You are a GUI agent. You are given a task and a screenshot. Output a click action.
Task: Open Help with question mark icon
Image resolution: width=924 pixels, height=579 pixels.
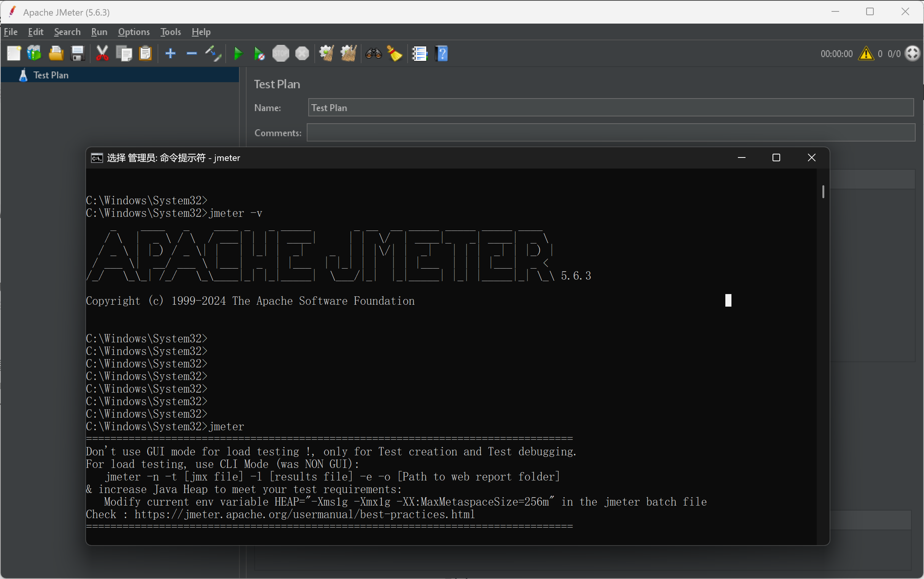[442, 54]
